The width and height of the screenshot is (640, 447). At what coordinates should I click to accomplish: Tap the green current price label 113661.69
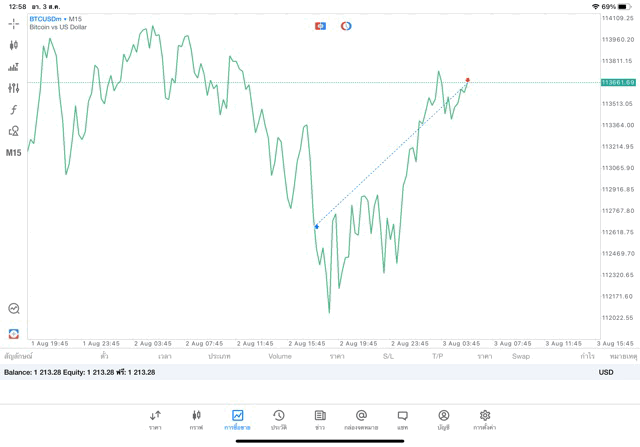618,82
